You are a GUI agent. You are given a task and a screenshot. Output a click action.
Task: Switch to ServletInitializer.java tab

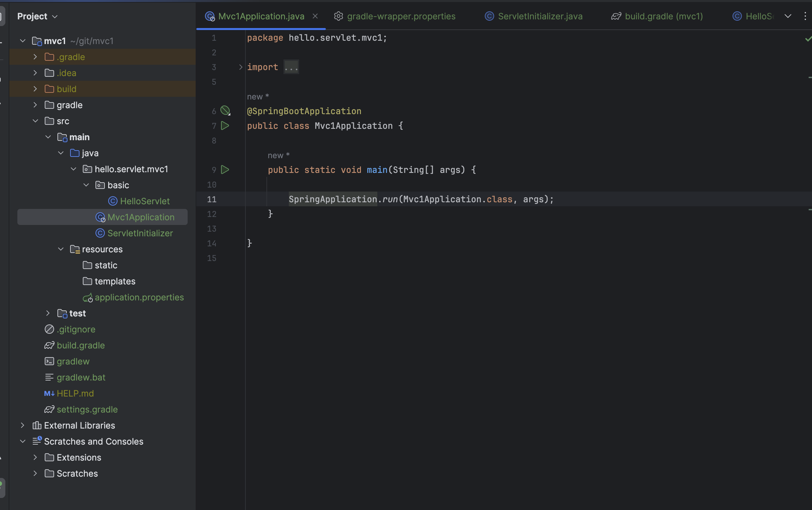(540, 16)
